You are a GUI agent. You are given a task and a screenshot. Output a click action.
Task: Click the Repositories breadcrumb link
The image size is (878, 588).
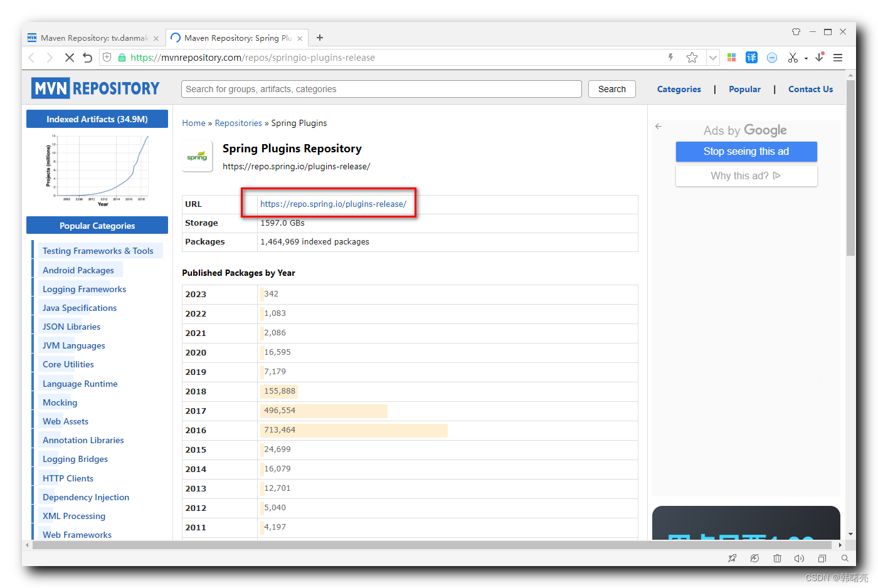point(238,123)
